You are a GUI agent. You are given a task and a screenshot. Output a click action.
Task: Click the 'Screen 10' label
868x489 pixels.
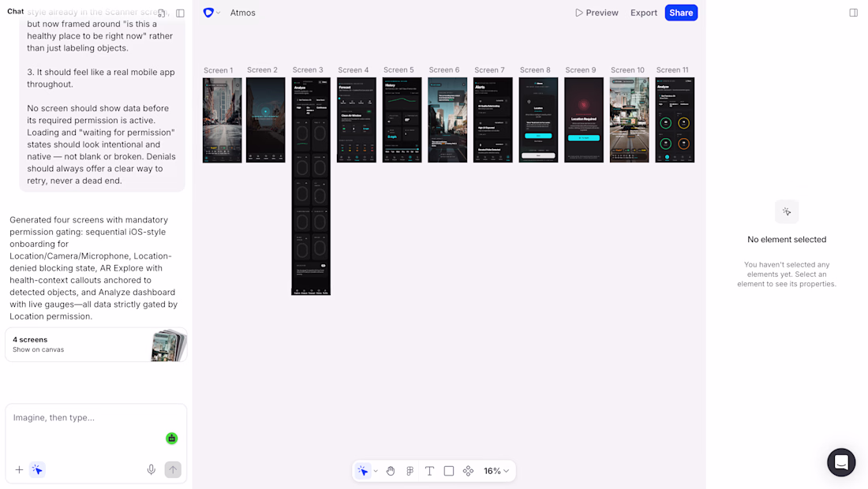(x=627, y=69)
